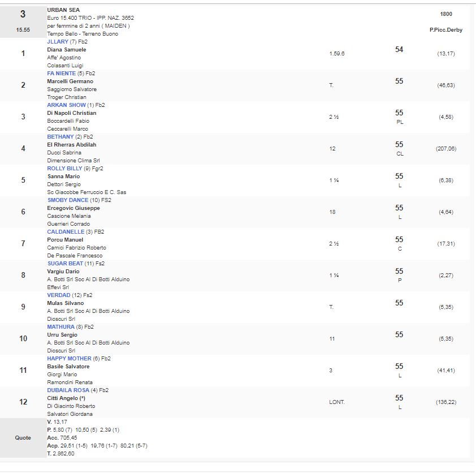Open the BETHANY horse profile link
Image resolution: width=476 pixels, height=473 pixels.
(x=60, y=137)
